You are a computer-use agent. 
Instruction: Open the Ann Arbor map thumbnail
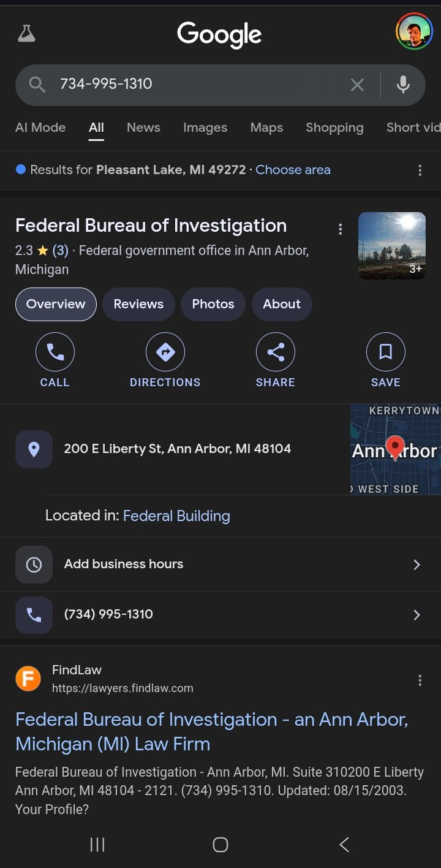tap(396, 449)
